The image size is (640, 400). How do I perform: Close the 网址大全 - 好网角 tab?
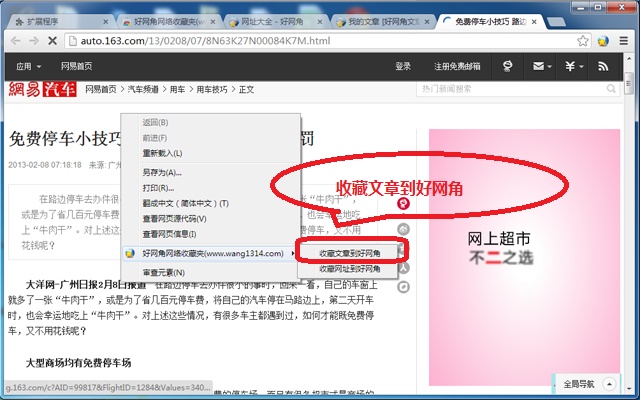click(x=320, y=22)
